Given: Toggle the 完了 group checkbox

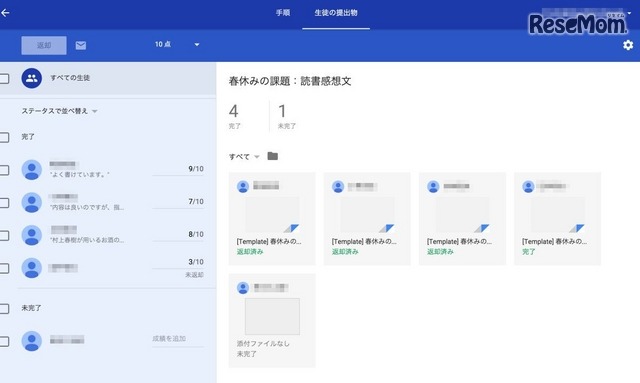Looking at the screenshot, I should [4, 137].
